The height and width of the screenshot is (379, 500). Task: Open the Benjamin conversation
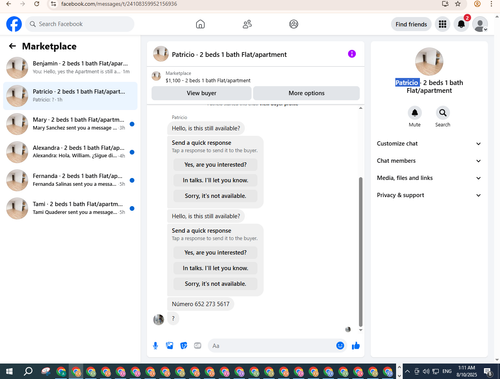[x=70, y=67]
